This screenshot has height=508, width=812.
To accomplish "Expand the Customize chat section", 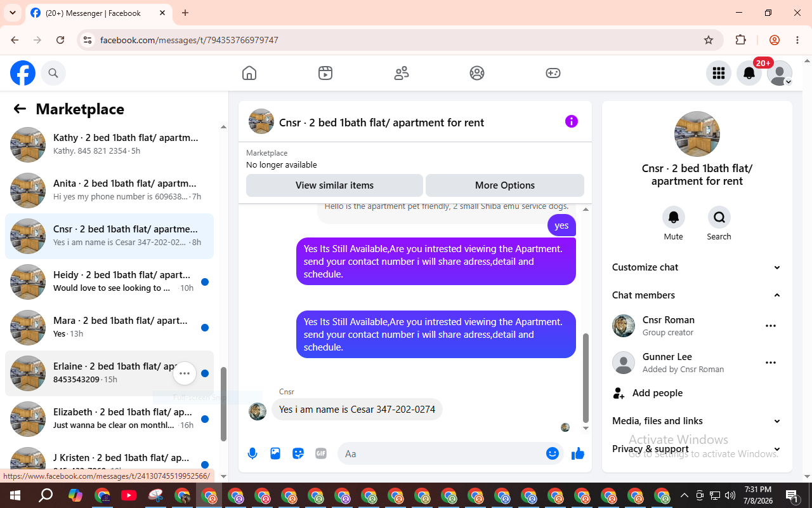I will [x=697, y=267].
